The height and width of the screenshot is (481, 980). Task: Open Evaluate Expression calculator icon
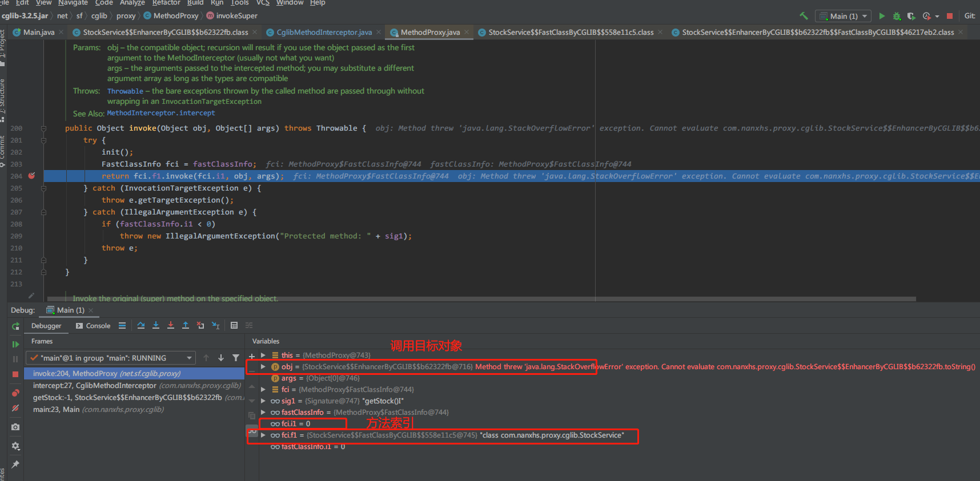pyautogui.click(x=234, y=325)
